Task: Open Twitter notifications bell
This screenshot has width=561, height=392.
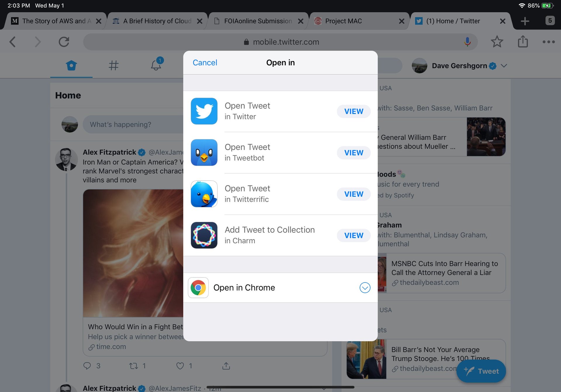Action: tap(156, 65)
